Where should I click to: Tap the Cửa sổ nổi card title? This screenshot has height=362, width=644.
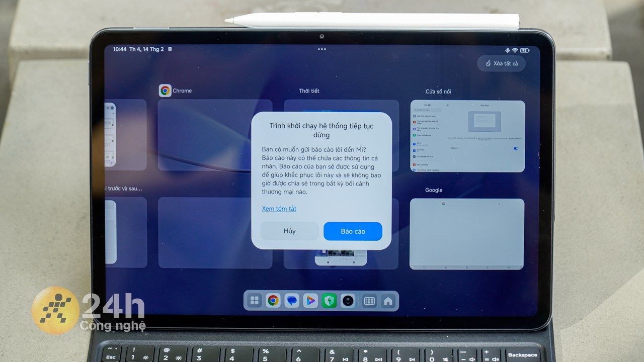coord(438,92)
